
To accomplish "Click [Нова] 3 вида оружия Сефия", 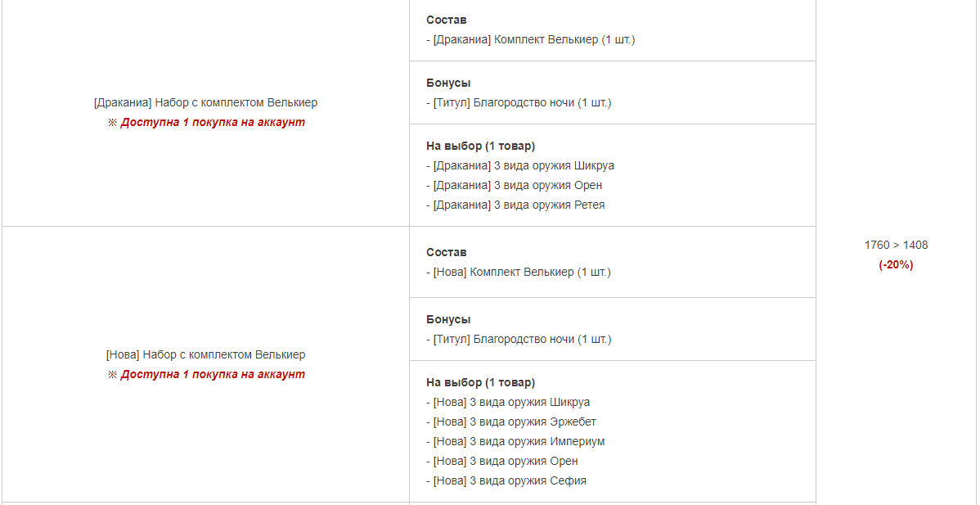I will point(506,481).
